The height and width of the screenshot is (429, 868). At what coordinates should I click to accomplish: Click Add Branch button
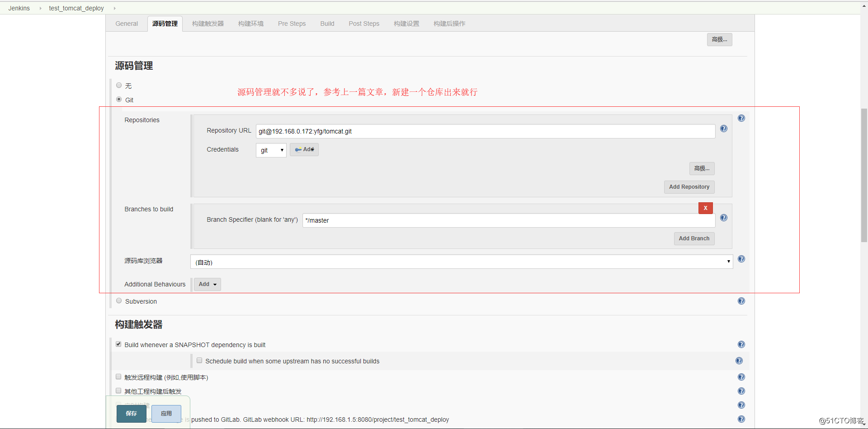coord(694,238)
